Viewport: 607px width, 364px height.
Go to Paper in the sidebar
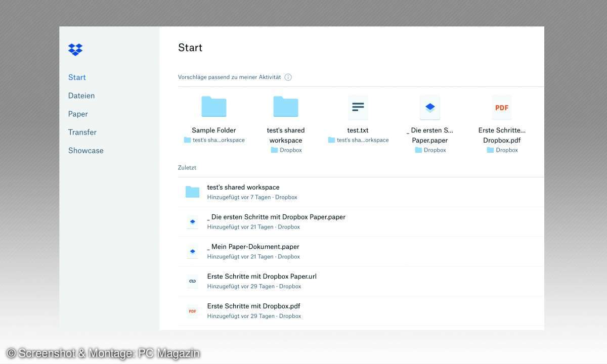tap(78, 114)
